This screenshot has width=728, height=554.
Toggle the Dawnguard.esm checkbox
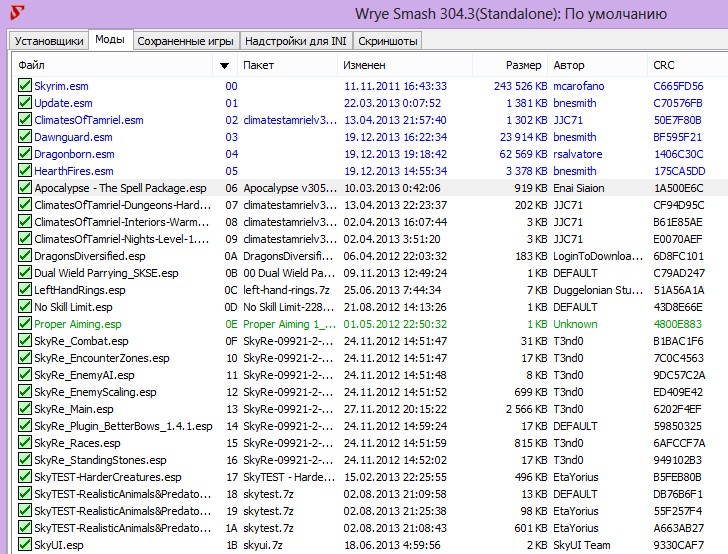(25, 137)
